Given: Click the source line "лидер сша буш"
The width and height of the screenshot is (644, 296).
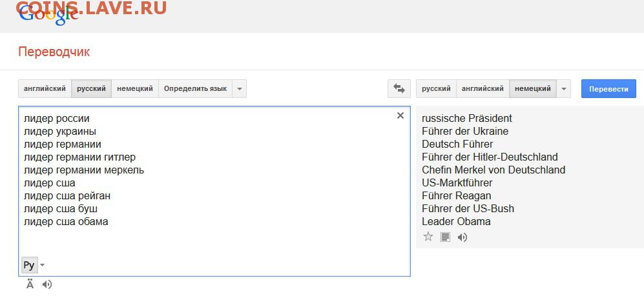Looking at the screenshot, I should 61,209.
